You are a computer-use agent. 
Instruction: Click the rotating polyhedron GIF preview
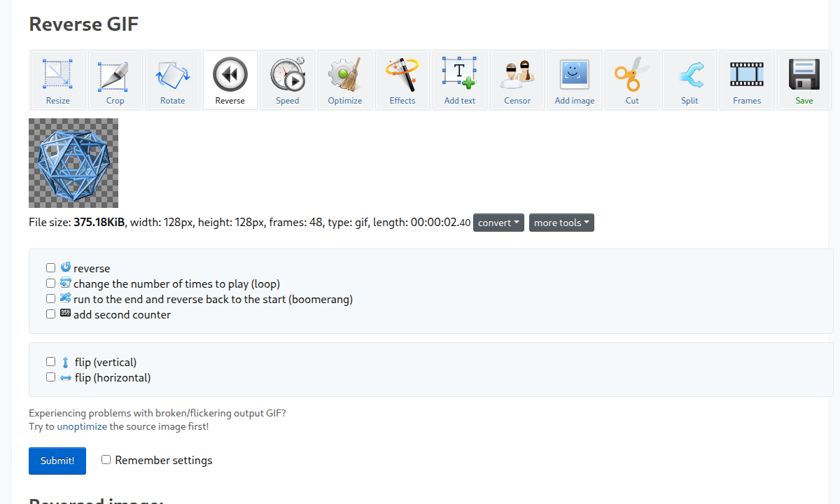(73, 163)
